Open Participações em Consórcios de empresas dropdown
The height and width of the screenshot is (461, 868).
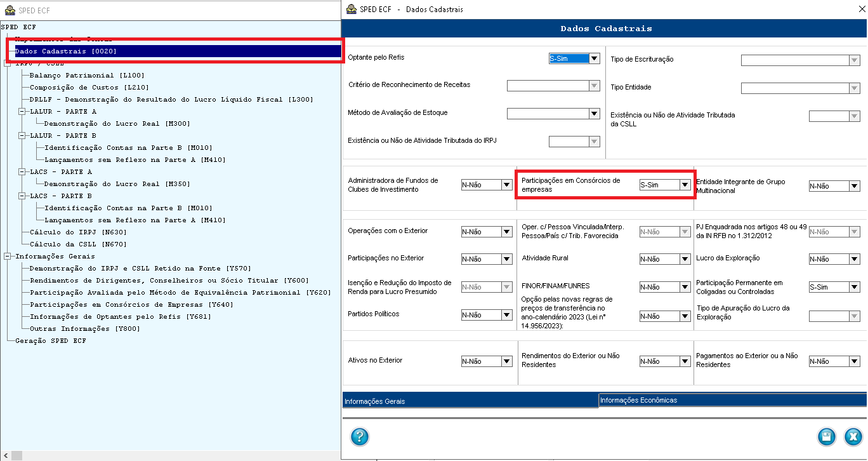coord(685,185)
